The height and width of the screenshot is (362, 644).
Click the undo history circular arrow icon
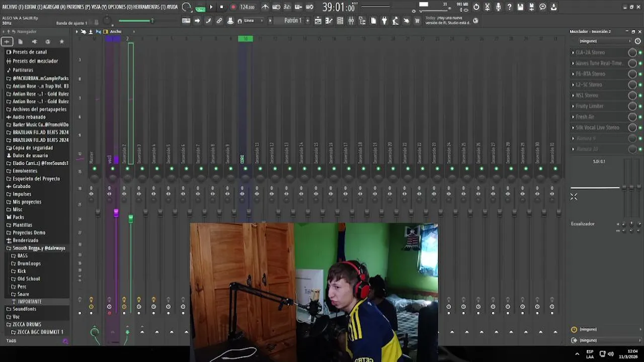476,7
